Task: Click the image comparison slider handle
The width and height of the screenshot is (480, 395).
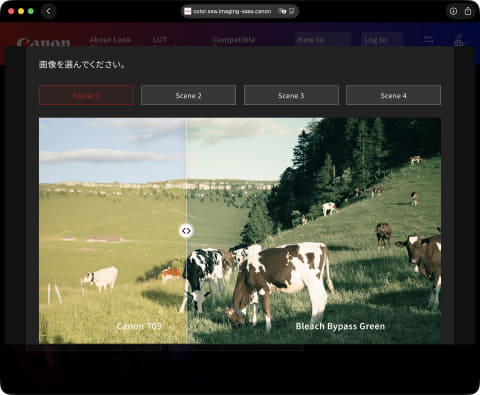Action: click(186, 231)
